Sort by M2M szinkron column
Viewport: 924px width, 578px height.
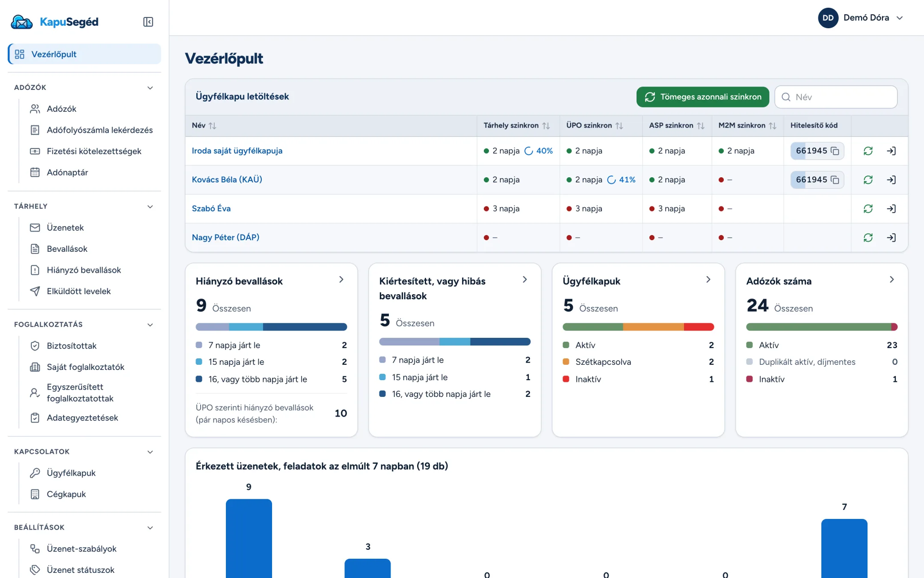click(x=772, y=126)
